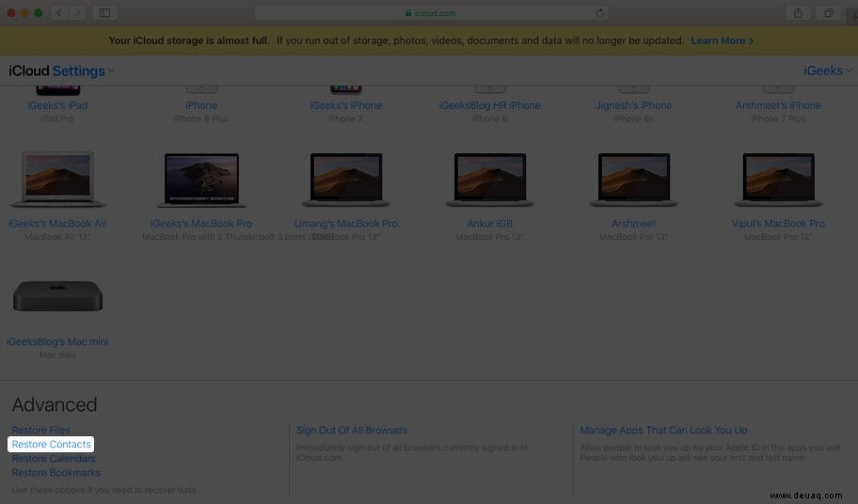Click Sign Out Of All Browsers
Viewport: 858px width, 504px height.
[x=352, y=431]
